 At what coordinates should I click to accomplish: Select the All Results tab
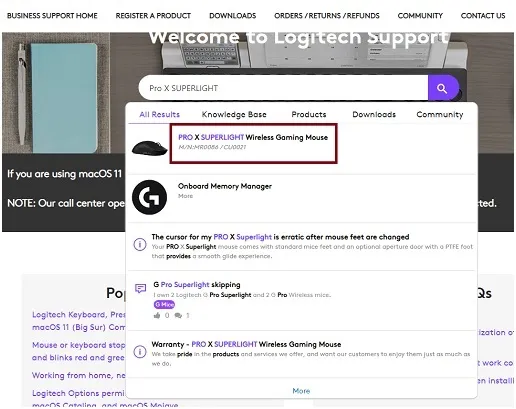pos(160,114)
